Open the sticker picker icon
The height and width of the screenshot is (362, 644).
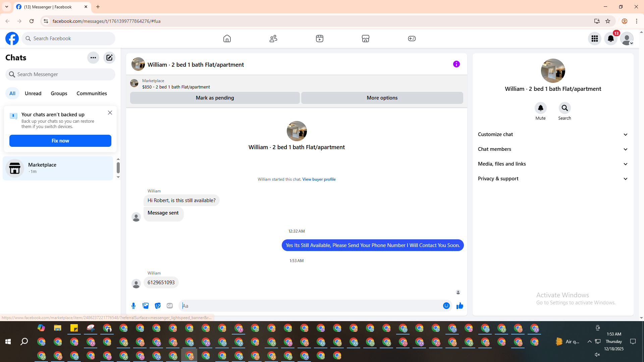(158, 306)
